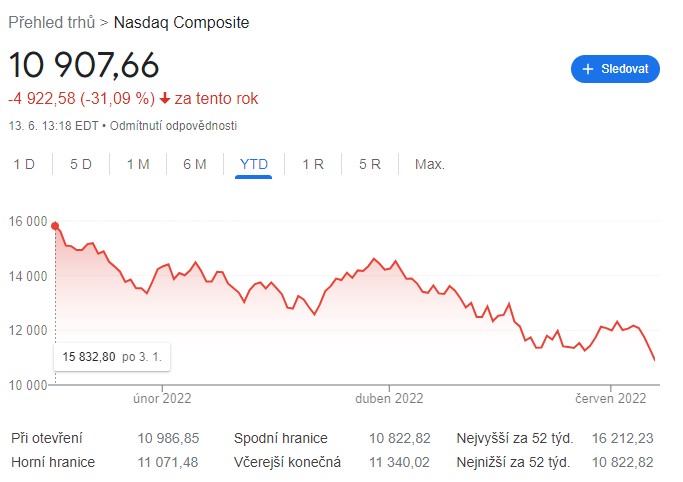
Task: Click the Sledovat follow button
Action: [x=614, y=69]
